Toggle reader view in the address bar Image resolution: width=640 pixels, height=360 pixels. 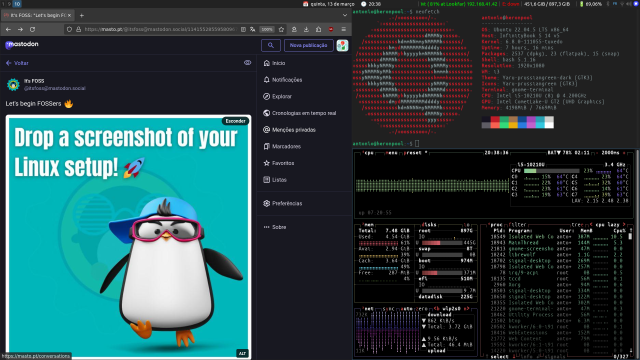coord(243,29)
